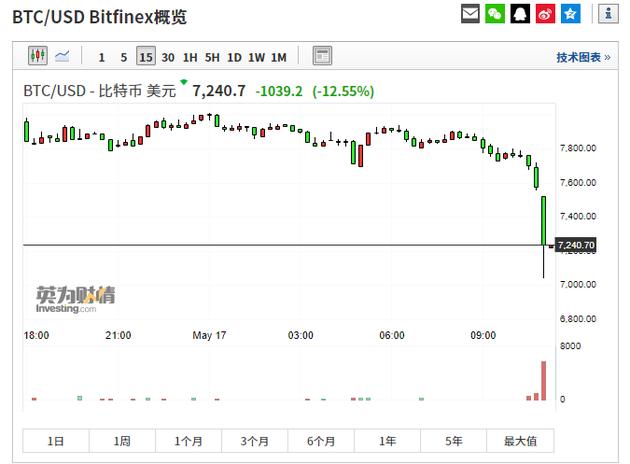Set chart range to 最大值

click(x=520, y=441)
